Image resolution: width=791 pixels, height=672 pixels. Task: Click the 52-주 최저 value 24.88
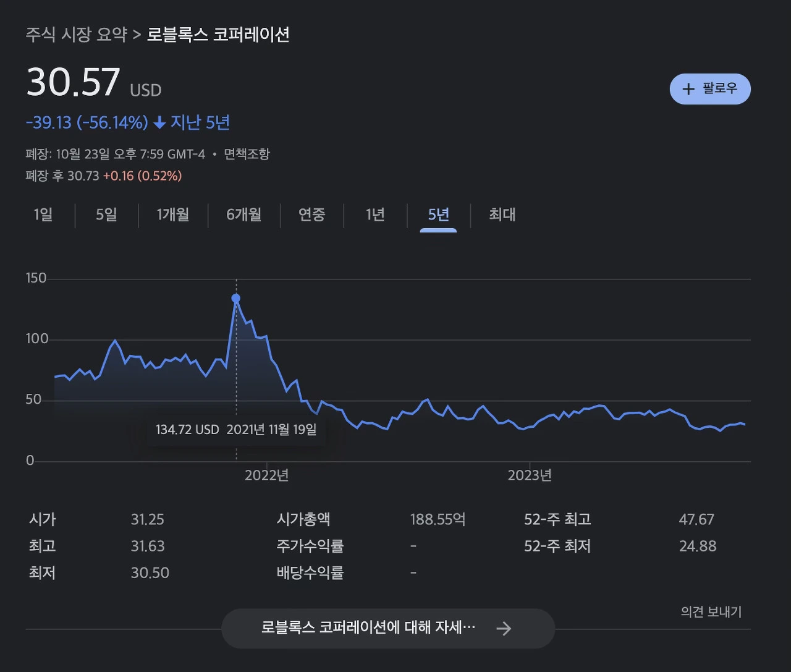(698, 547)
